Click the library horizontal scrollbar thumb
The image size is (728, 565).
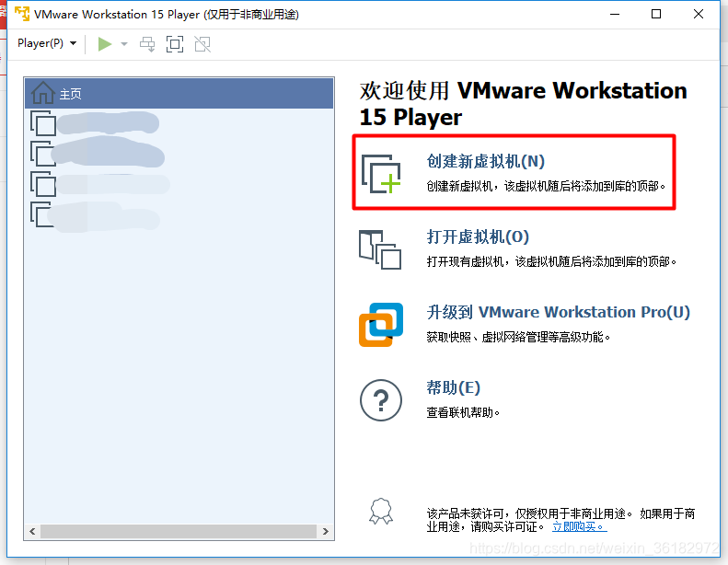tap(179, 531)
